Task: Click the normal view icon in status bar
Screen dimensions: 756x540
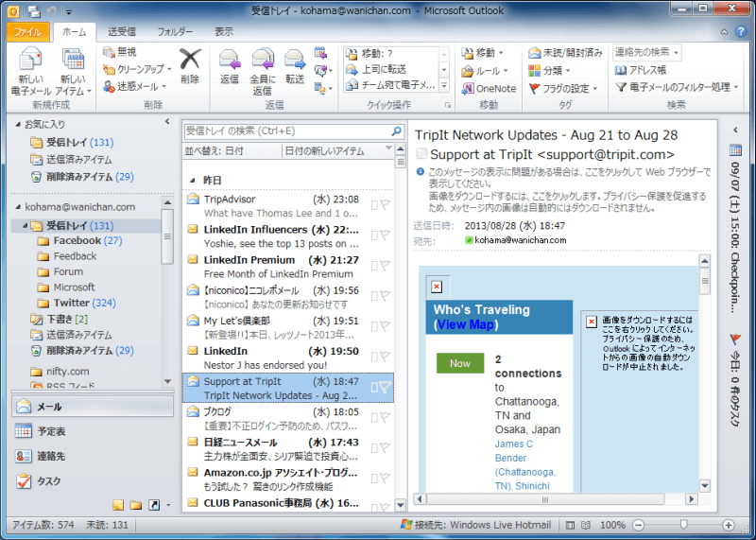Action: coord(570,525)
